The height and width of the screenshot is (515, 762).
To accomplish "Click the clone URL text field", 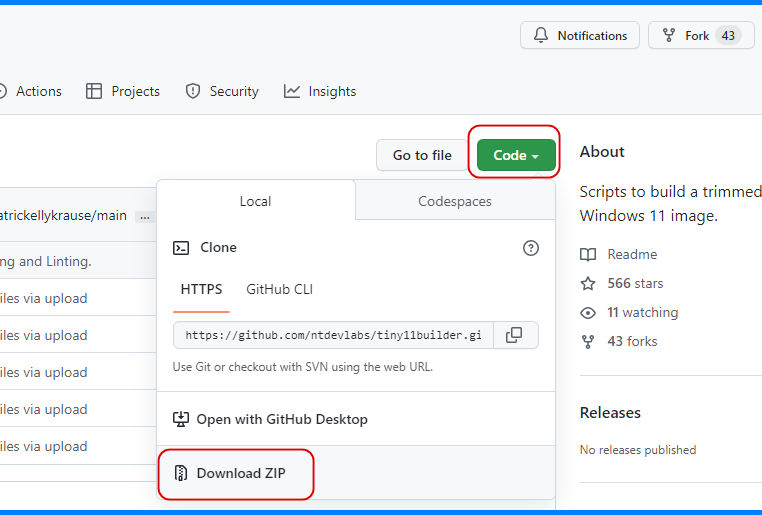I will point(333,335).
